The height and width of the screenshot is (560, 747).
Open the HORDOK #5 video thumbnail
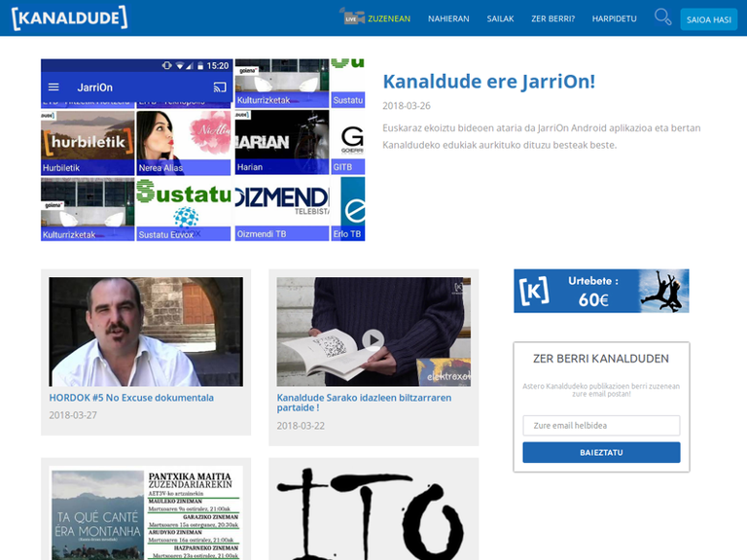point(146,332)
